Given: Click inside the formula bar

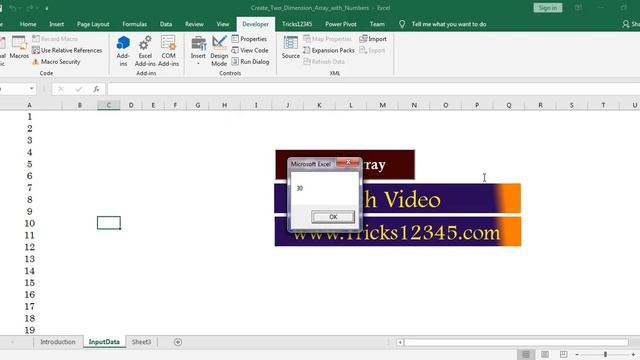Looking at the screenshot, I should tap(373, 89).
